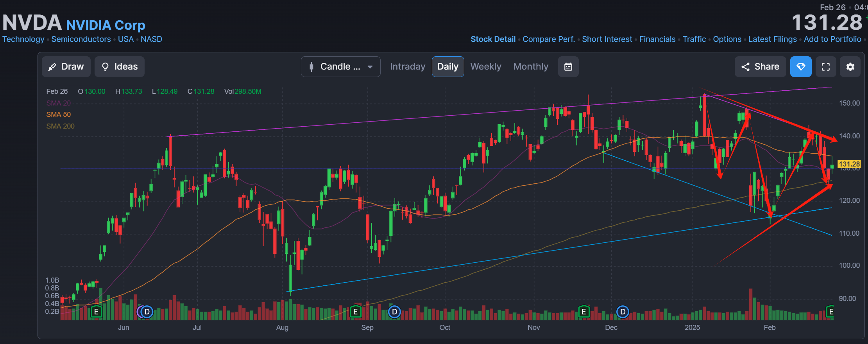The image size is (868, 344).
Task: Click the open value 130.00
Action: point(95,91)
